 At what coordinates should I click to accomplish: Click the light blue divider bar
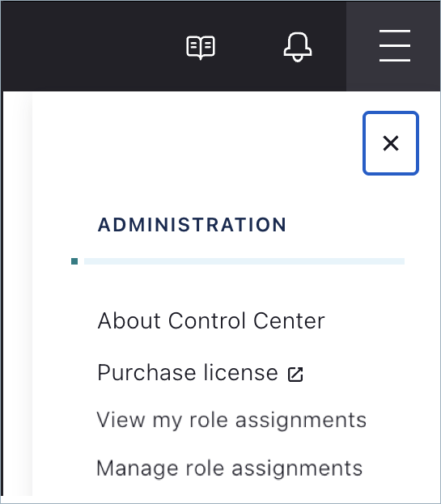244,261
